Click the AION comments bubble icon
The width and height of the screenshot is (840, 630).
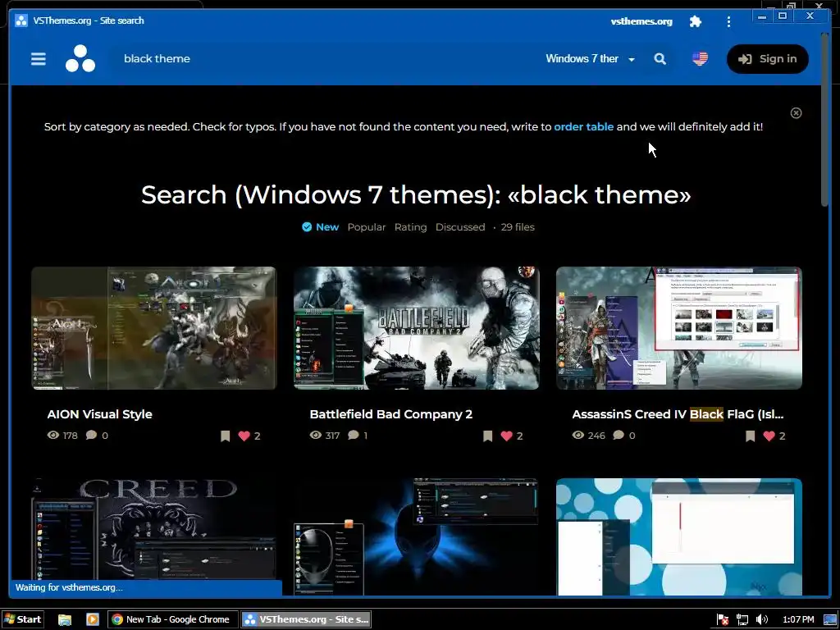(91, 435)
